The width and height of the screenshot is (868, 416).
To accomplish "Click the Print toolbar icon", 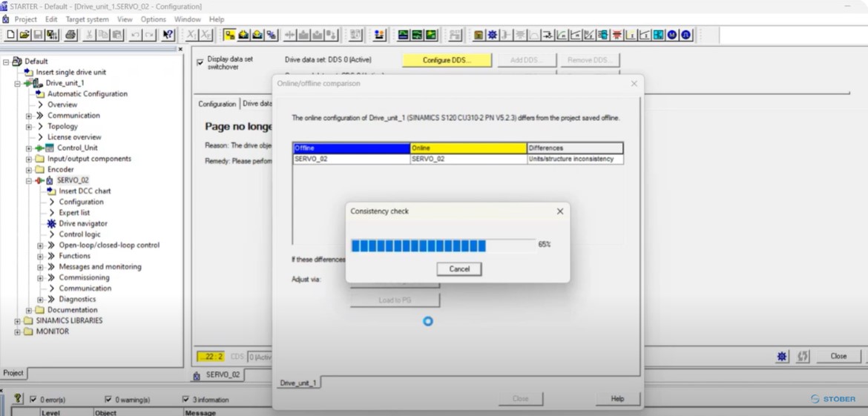I will click(70, 35).
